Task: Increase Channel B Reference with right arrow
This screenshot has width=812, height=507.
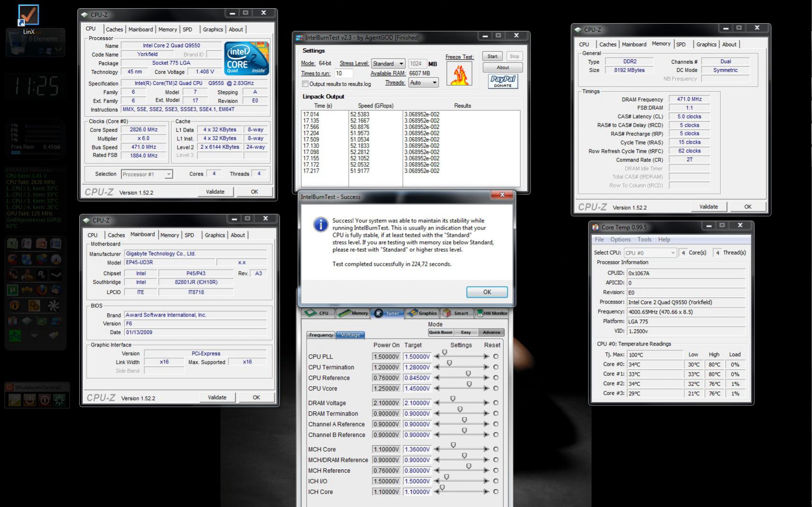Action: [486, 435]
